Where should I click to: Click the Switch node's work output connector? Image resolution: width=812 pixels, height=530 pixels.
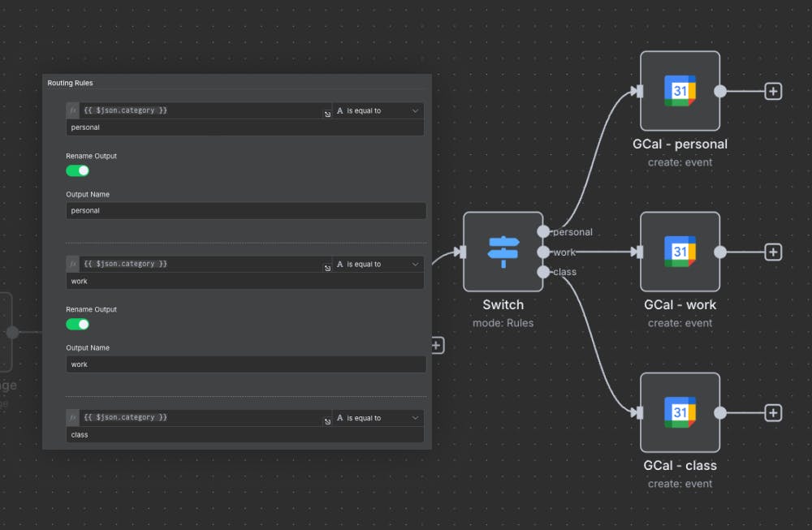(x=542, y=252)
